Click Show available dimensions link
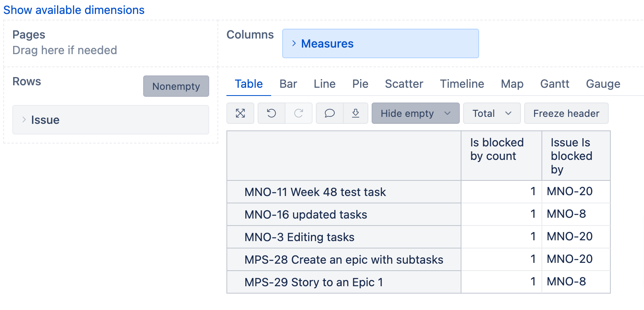This screenshot has height=310, width=644. 74,10
